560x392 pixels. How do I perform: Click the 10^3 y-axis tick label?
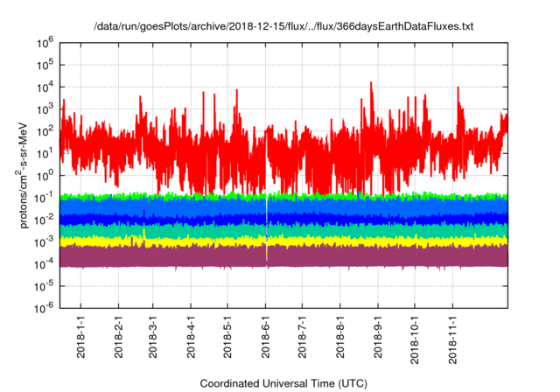[x=45, y=109]
